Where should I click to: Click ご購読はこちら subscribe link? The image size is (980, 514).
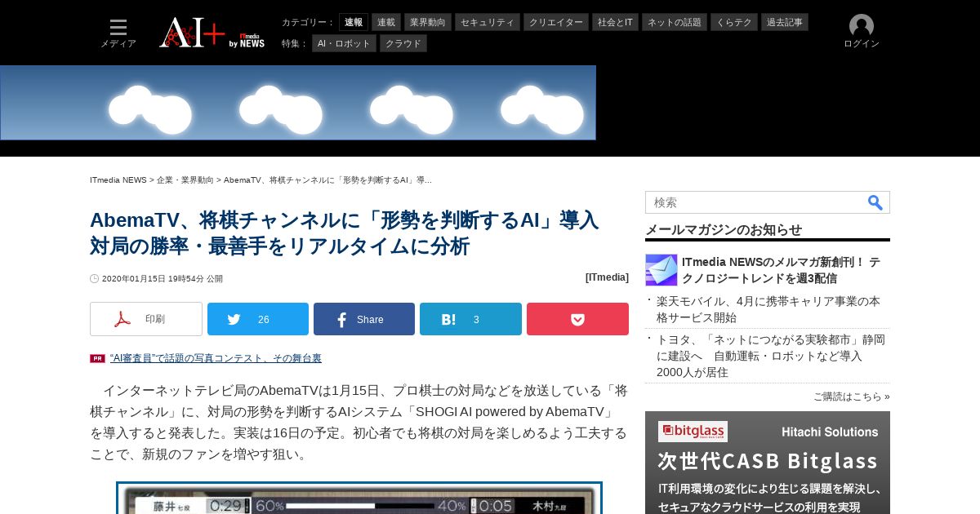(x=851, y=397)
